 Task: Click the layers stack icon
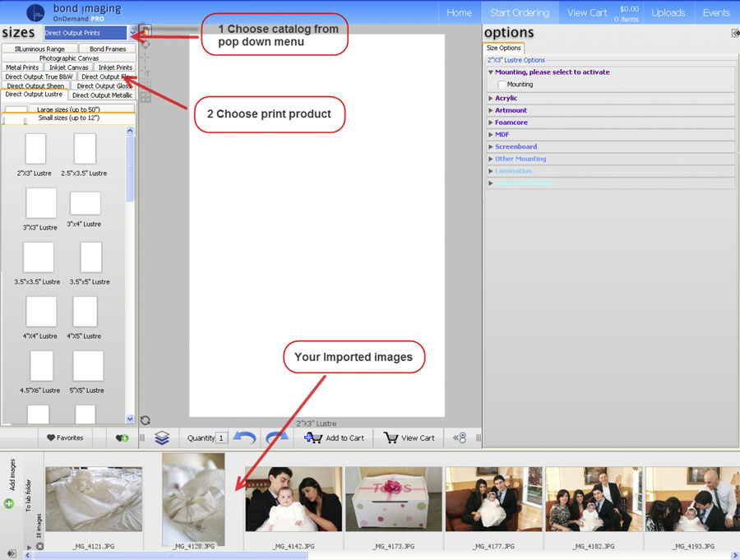(x=162, y=437)
